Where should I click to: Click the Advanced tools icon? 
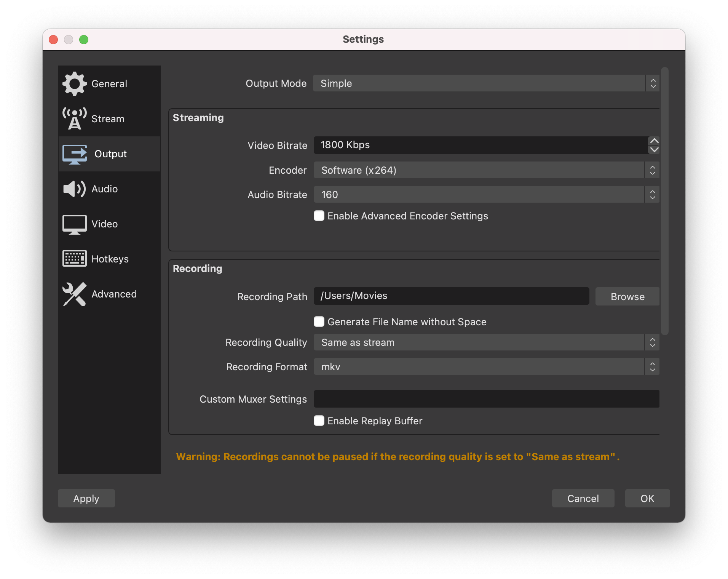74,294
